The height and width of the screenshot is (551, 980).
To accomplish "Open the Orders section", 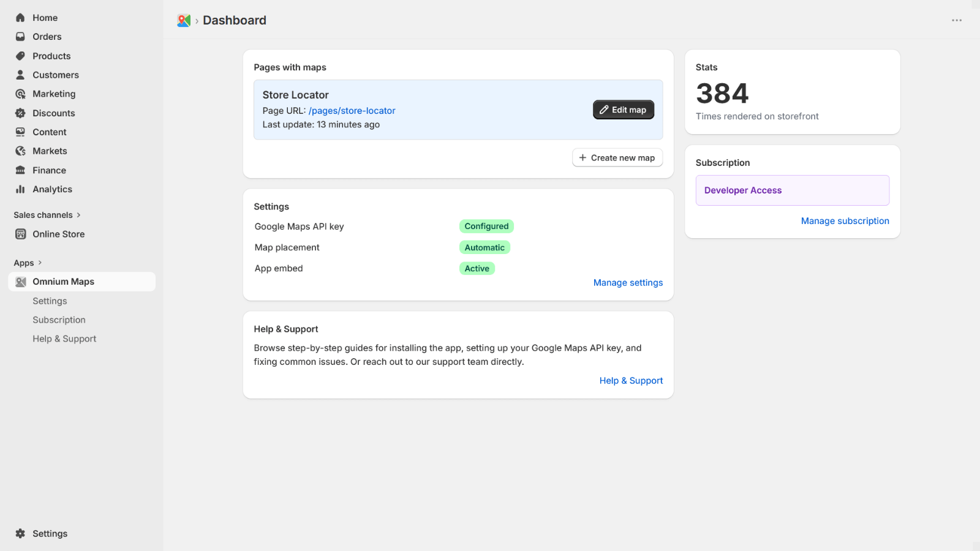I will pyautogui.click(x=47, y=37).
